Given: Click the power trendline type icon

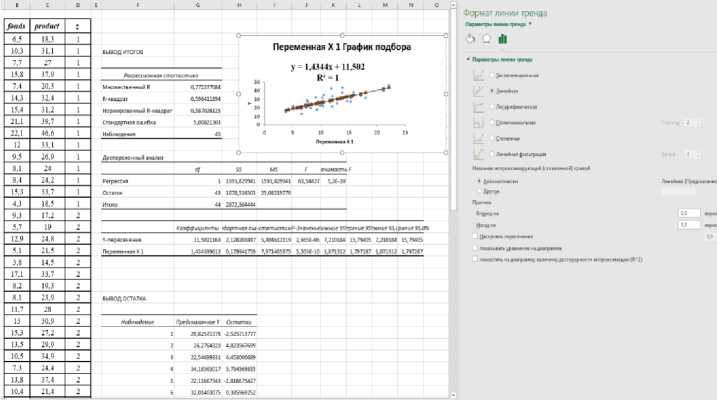Looking at the screenshot, I should pos(478,139).
